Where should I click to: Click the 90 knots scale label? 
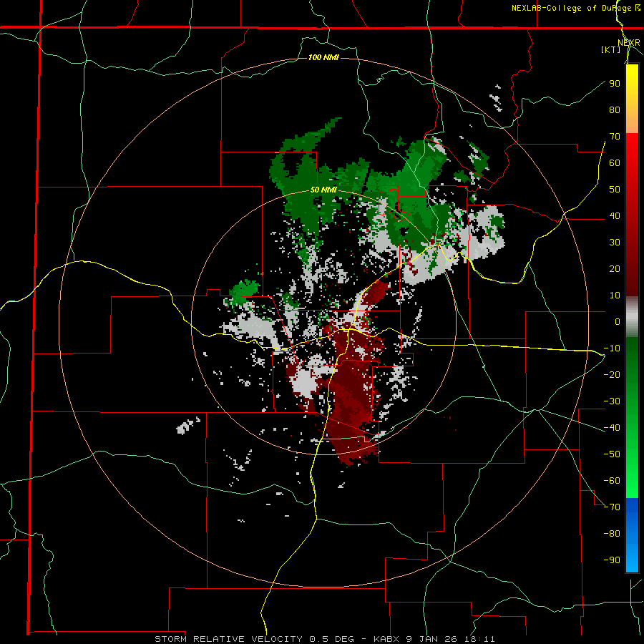615,84
